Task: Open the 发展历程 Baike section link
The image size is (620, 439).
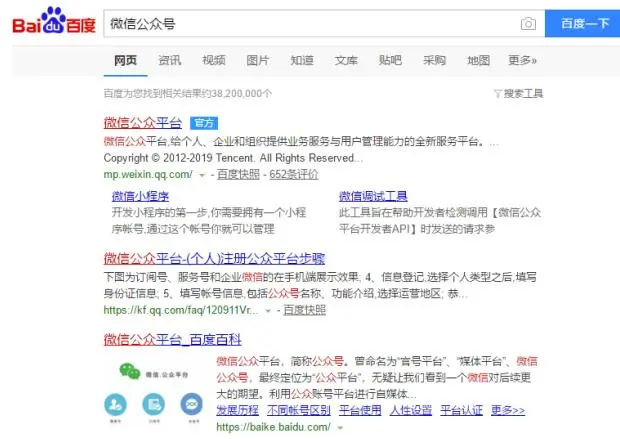Action: click(238, 410)
